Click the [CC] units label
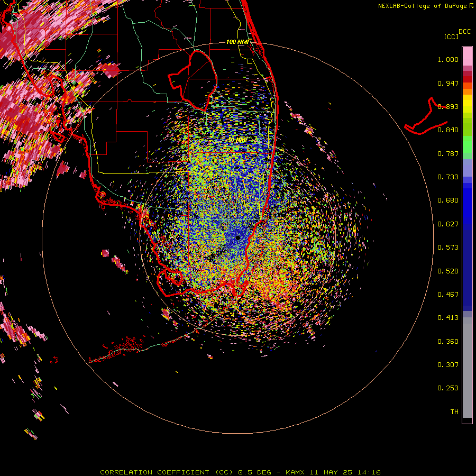 [451, 36]
